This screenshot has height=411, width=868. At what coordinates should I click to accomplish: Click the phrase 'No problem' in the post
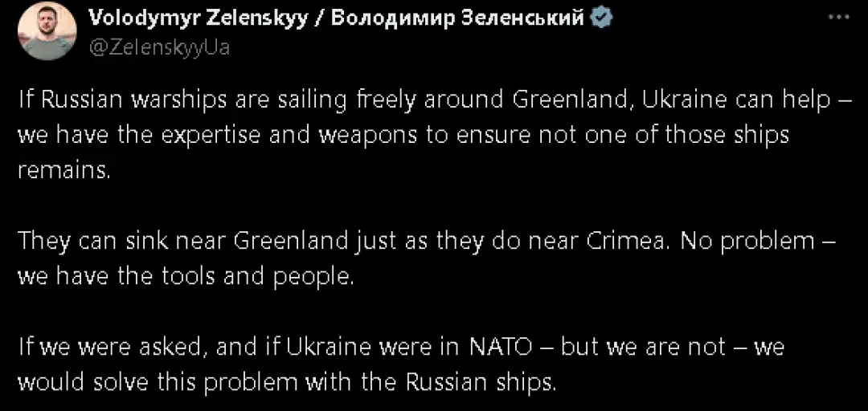734,240
